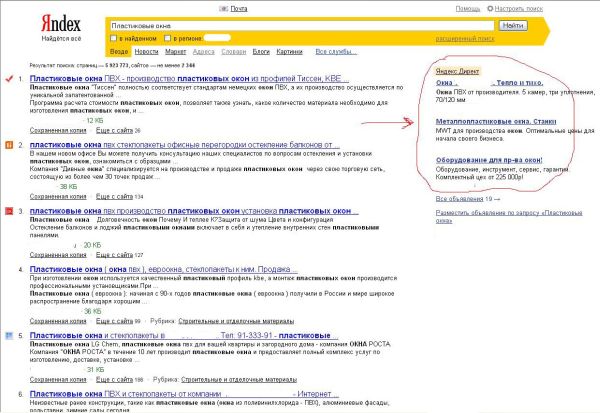Click the 'Найдётся всё' slogan under logo
The image size is (600, 413).
point(61,39)
